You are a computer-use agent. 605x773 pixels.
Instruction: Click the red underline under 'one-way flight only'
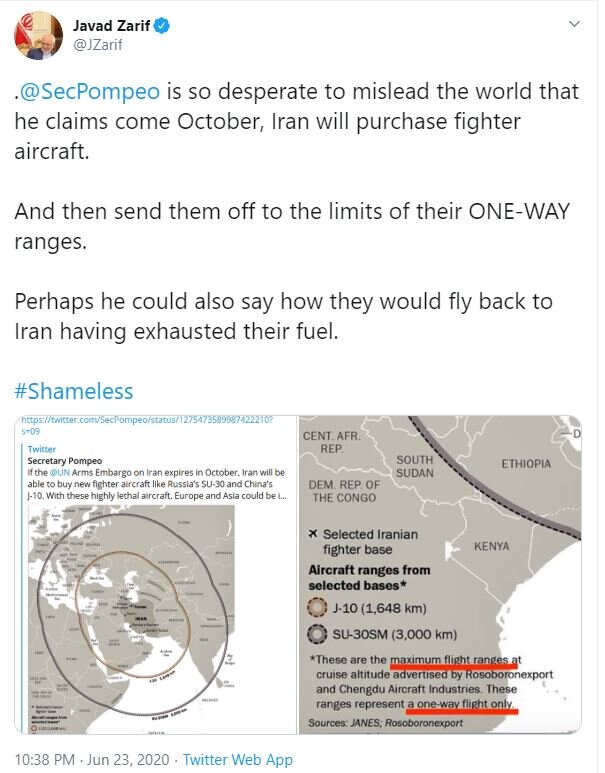coord(463,712)
